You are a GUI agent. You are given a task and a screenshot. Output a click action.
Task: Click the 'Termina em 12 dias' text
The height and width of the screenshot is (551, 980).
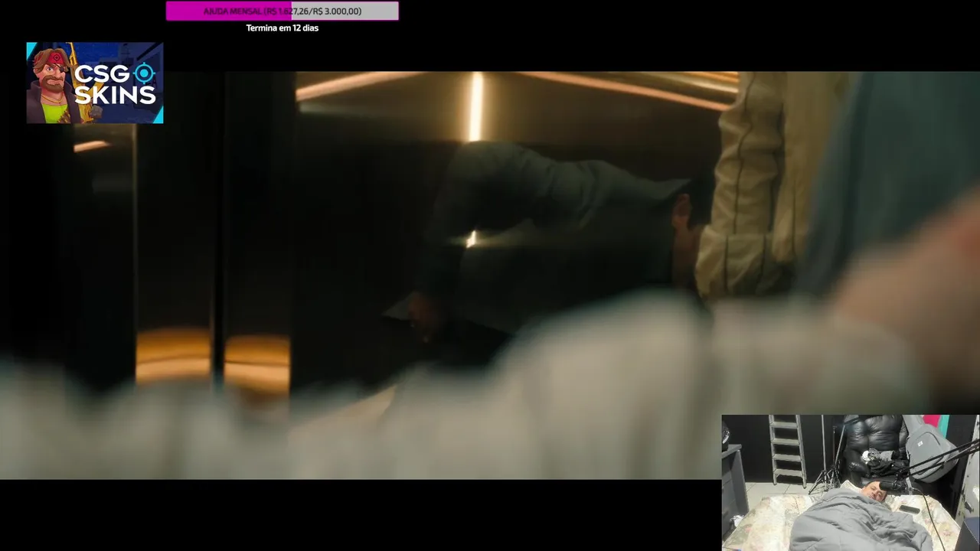(283, 28)
